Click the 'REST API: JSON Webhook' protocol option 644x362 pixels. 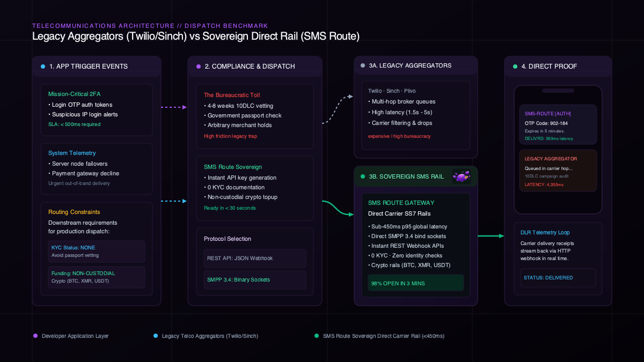(255, 258)
